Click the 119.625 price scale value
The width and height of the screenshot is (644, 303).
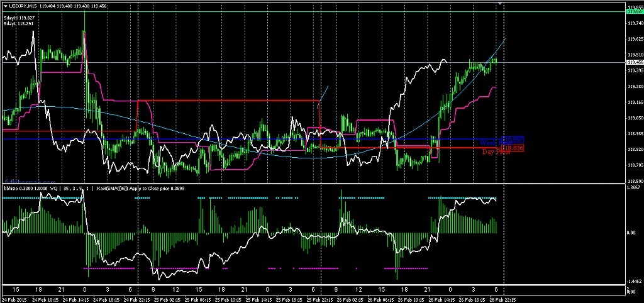[x=635, y=40]
